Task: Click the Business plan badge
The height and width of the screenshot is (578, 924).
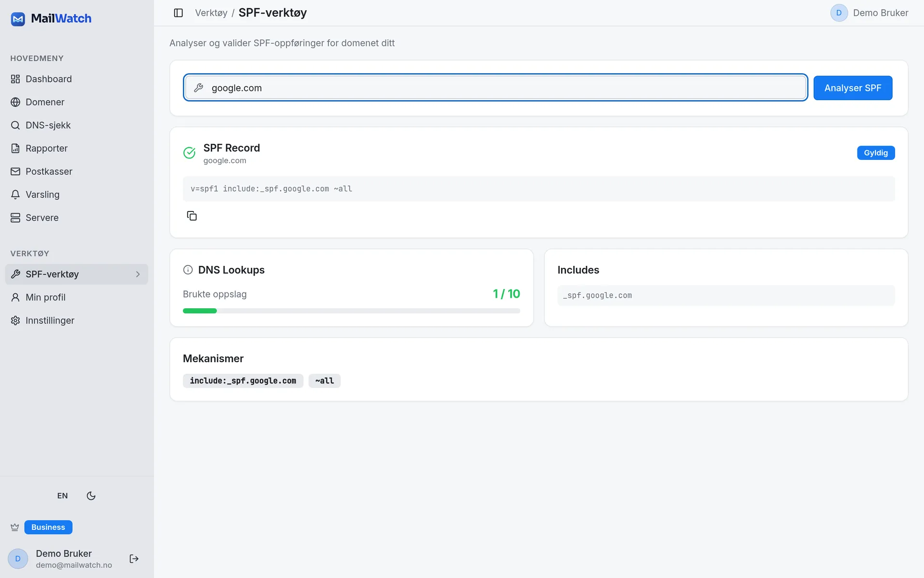Action: tap(48, 527)
